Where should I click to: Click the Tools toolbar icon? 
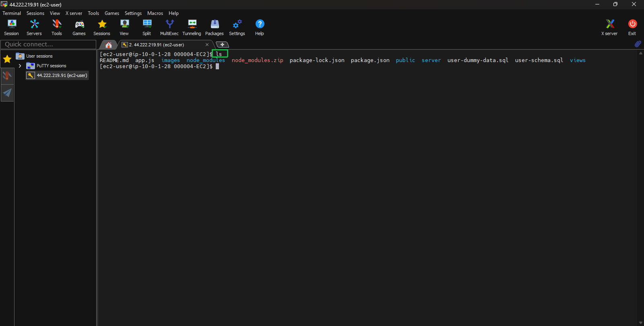click(x=57, y=27)
